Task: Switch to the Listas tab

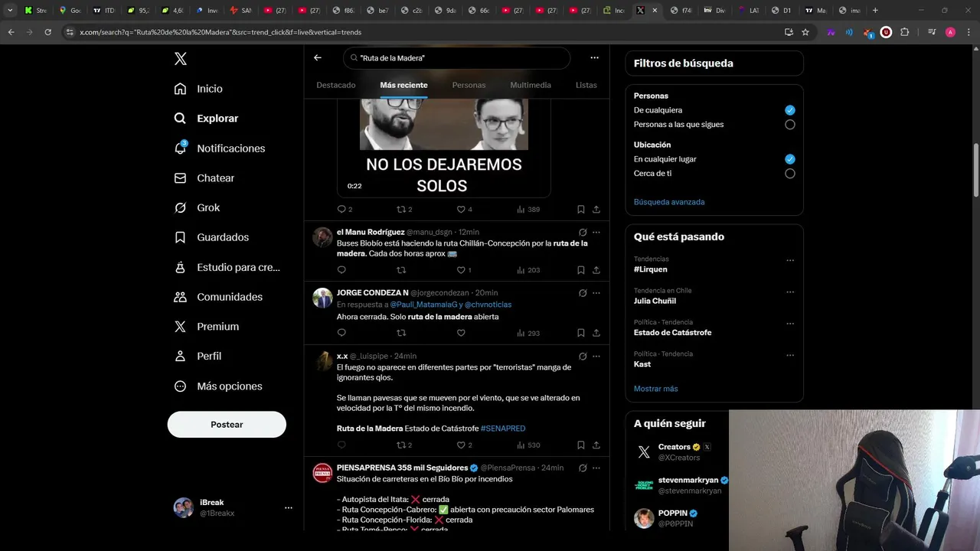Action: coord(586,85)
